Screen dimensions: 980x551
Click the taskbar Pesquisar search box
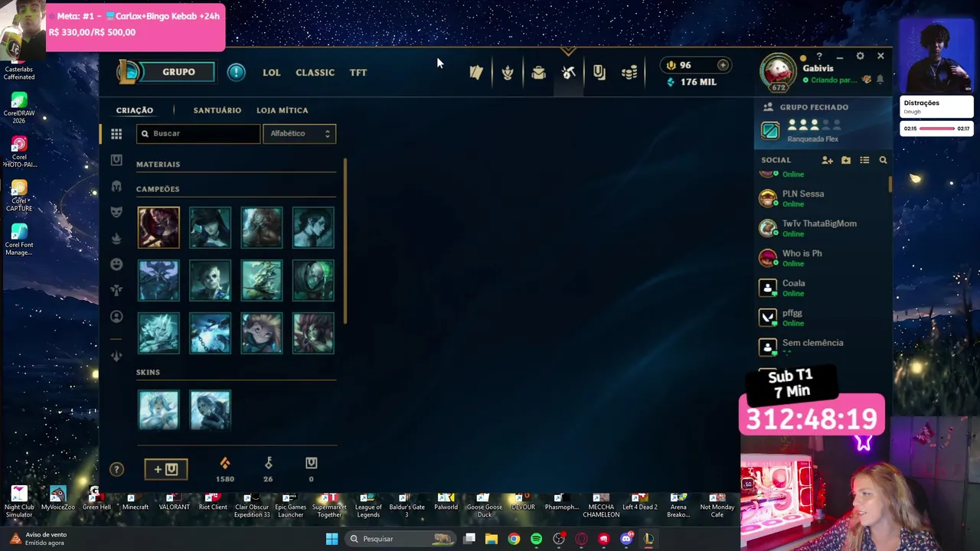tap(399, 539)
